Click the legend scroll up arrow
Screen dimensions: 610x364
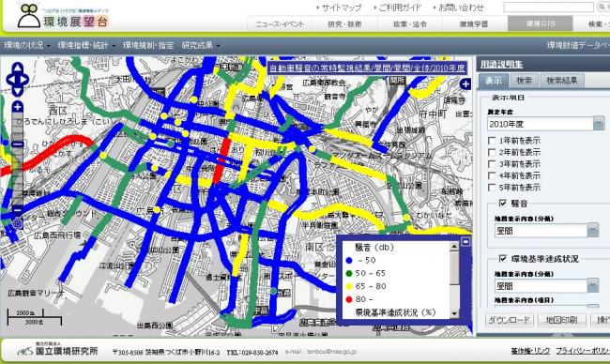[x=454, y=246]
